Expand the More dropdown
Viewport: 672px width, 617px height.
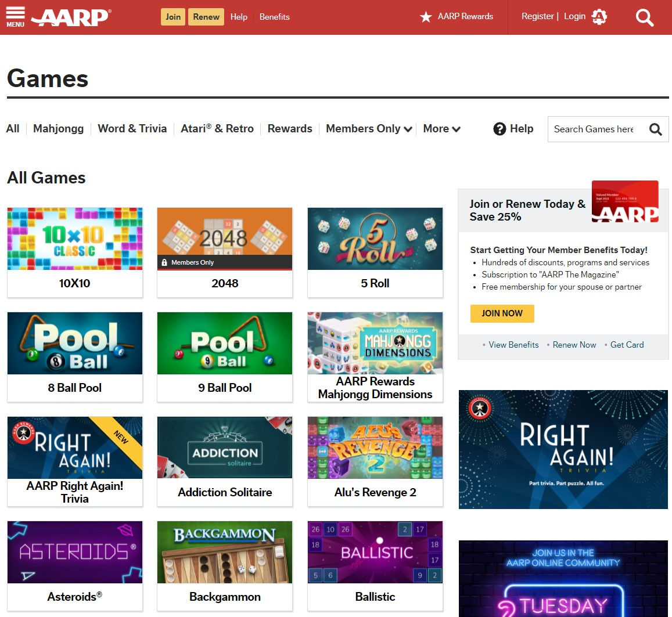pyautogui.click(x=441, y=129)
